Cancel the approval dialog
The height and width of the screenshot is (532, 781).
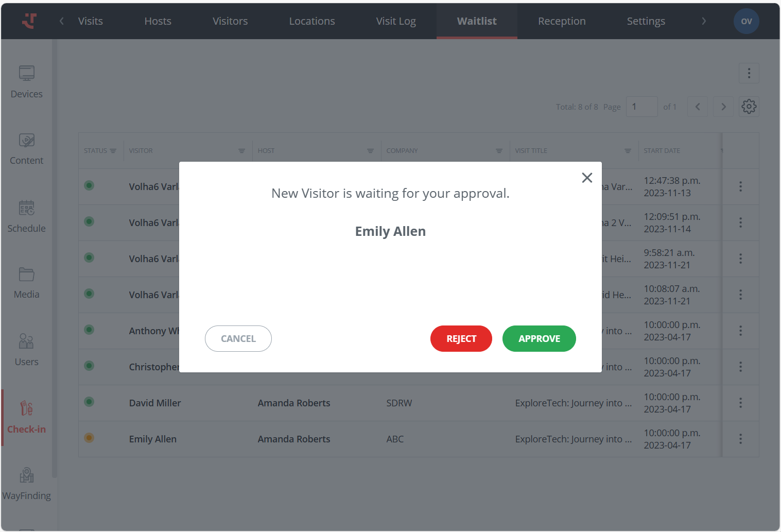pyautogui.click(x=238, y=338)
